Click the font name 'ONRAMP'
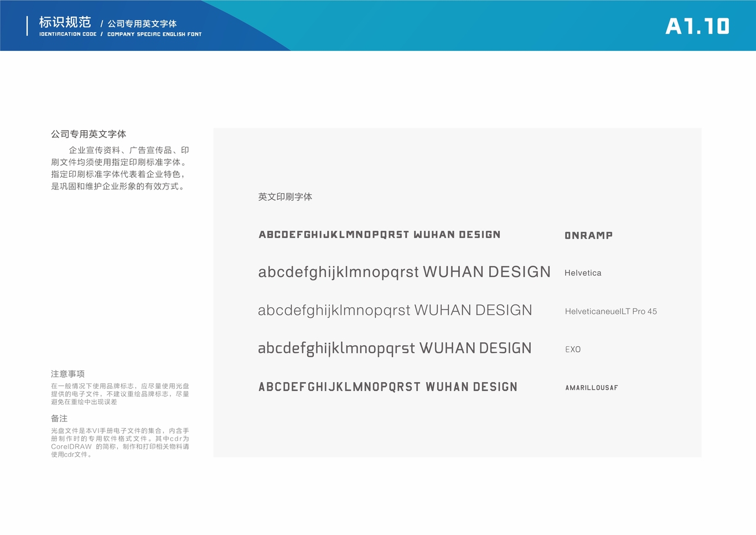756x535 pixels. 589,235
